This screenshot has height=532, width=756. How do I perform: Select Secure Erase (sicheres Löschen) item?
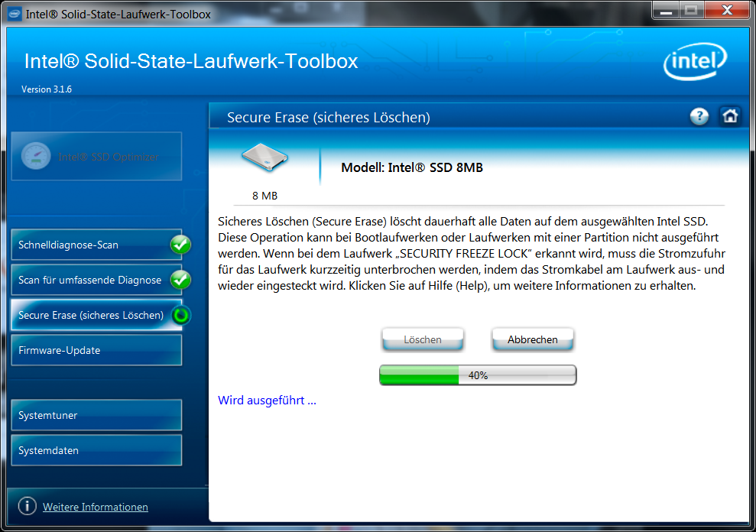[x=96, y=315]
